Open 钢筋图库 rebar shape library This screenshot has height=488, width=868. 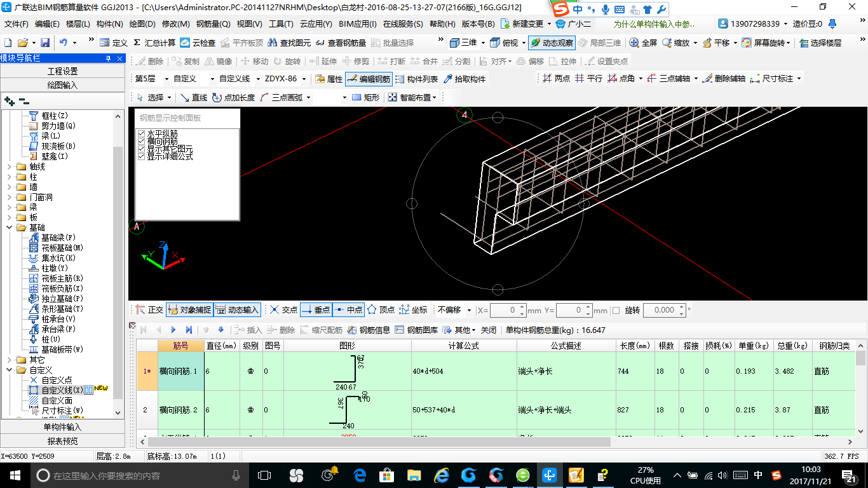tap(416, 330)
